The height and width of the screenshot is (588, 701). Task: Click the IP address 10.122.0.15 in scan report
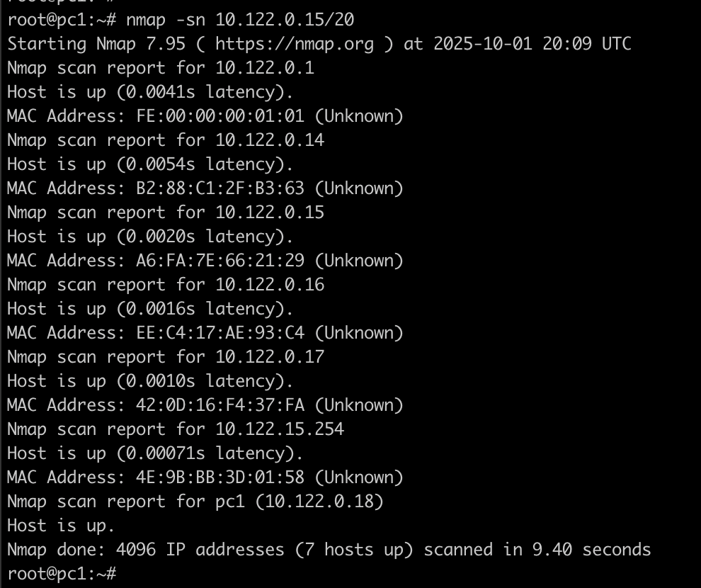270,213
